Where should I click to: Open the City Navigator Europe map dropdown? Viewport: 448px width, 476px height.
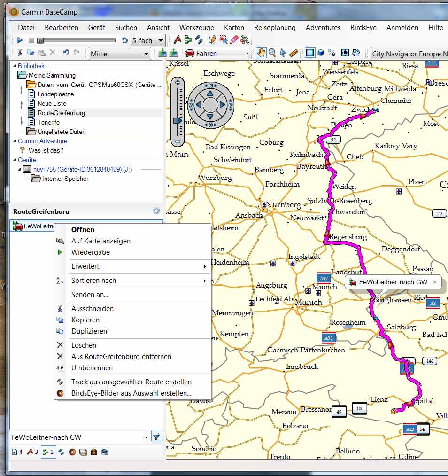[409, 54]
